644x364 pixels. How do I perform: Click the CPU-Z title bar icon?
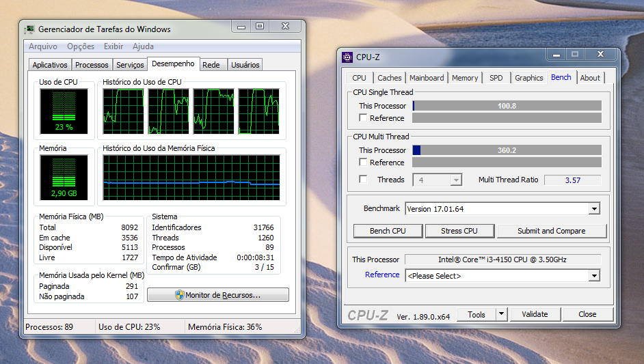click(347, 57)
